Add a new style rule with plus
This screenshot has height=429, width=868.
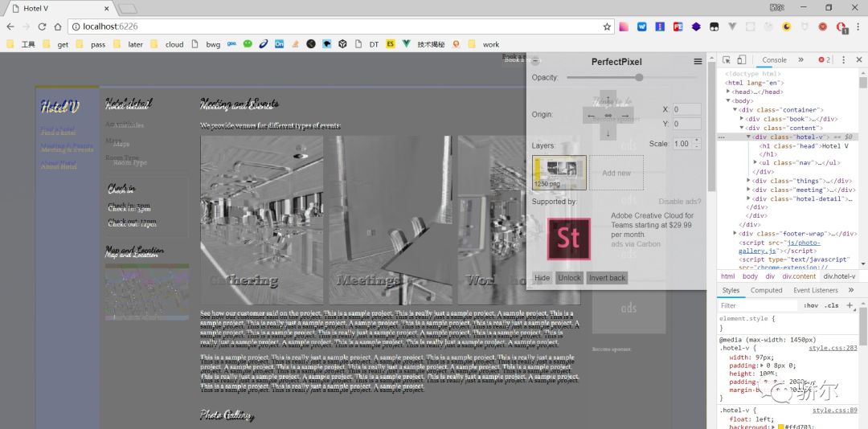[x=850, y=305]
